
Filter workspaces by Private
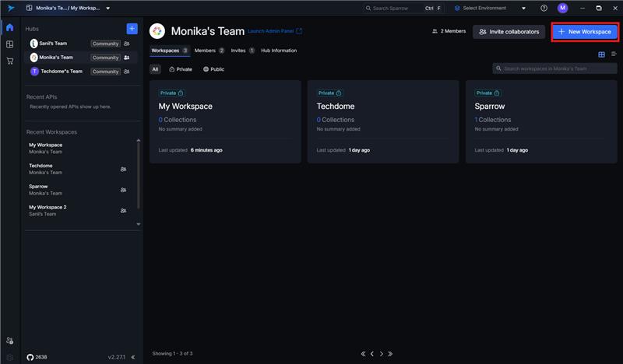181,69
